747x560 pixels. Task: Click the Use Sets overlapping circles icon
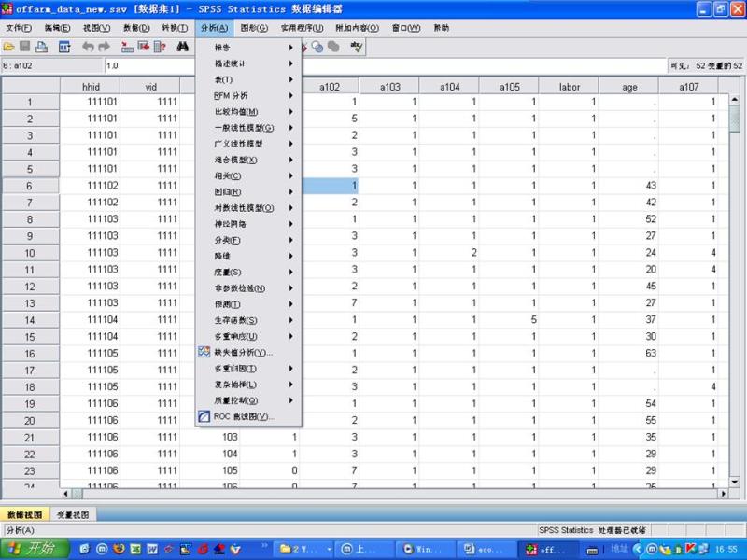[317, 47]
